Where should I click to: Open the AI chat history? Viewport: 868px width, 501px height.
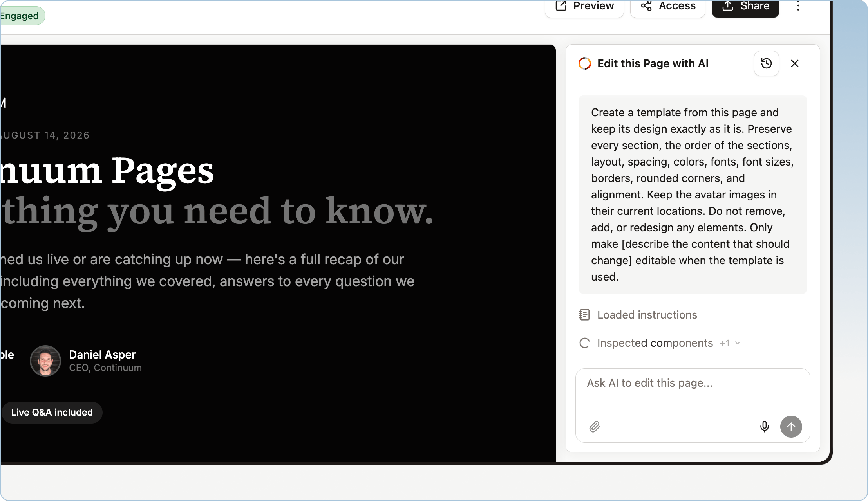pos(766,63)
